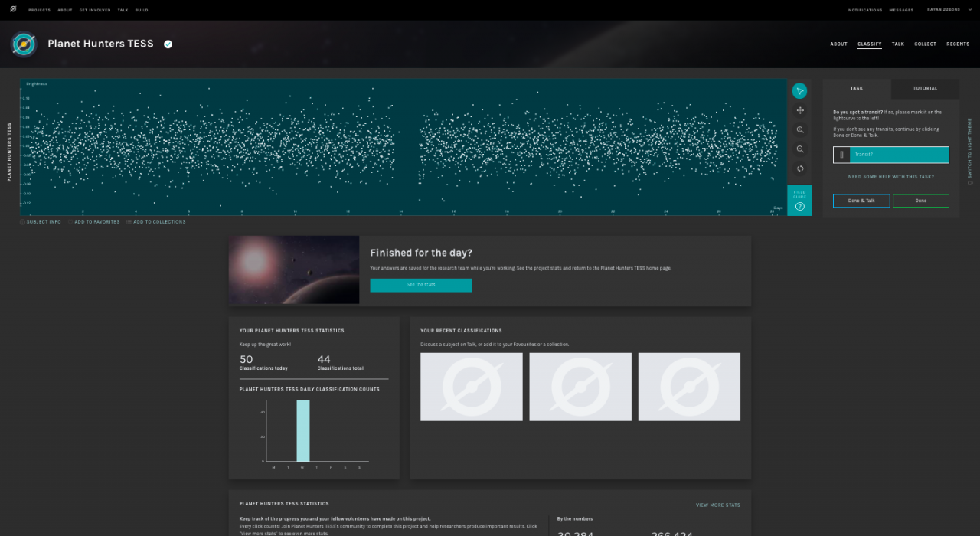The height and width of the screenshot is (536, 980).
Task: Click the exoplanet banner image
Action: coord(294,270)
